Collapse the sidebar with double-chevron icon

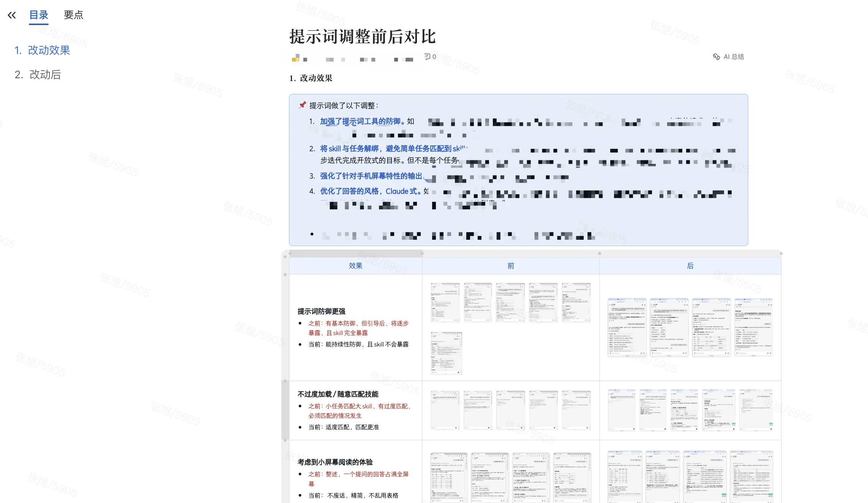(12, 15)
